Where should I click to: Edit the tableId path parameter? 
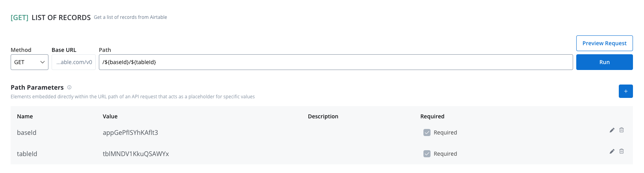pos(612,151)
